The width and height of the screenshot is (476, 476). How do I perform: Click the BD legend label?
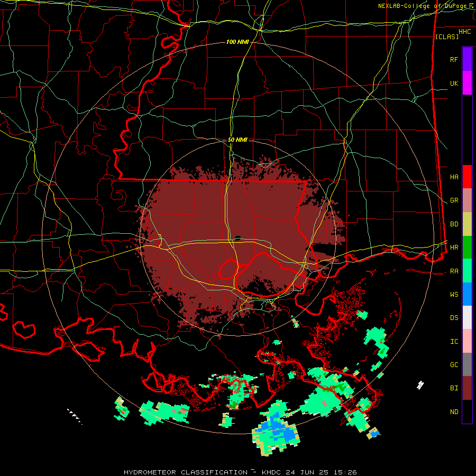pos(454,224)
